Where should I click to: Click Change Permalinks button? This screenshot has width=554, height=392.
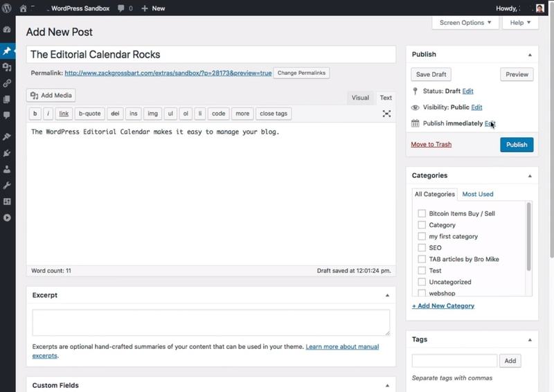coord(301,73)
